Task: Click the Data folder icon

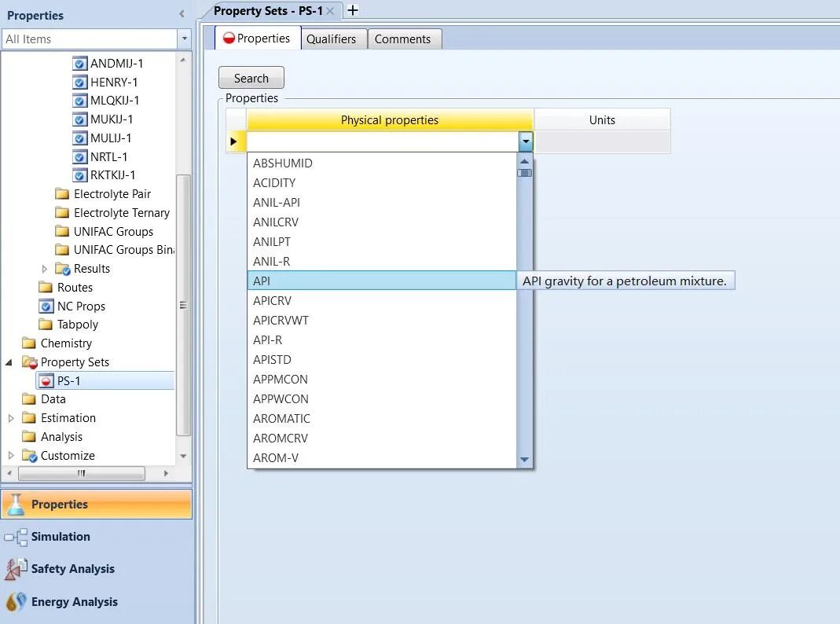Action: (x=29, y=399)
